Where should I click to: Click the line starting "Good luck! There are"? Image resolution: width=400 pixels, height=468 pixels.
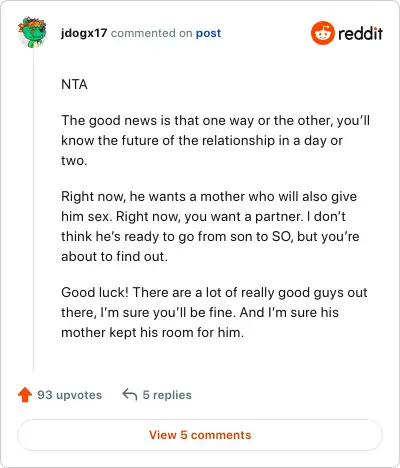click(214, 293)
